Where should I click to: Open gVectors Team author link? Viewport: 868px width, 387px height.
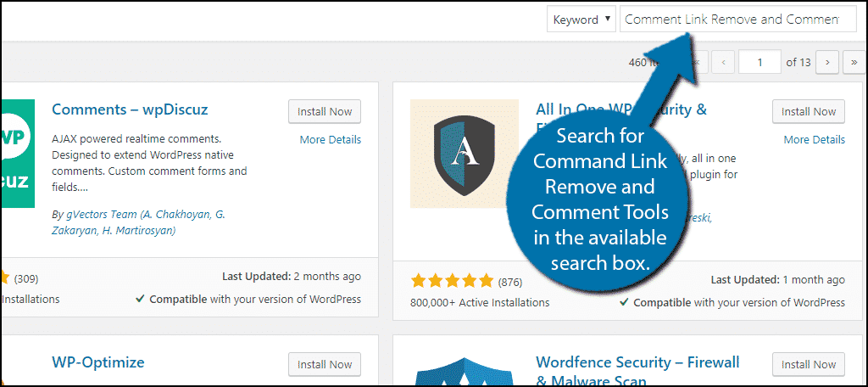138,222
